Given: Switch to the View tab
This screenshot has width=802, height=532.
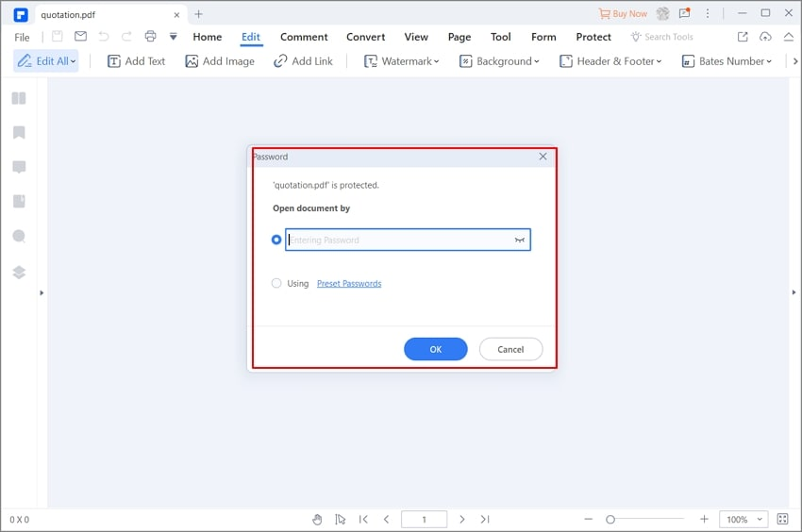Looking at the screenshot, I should (416, 37).
